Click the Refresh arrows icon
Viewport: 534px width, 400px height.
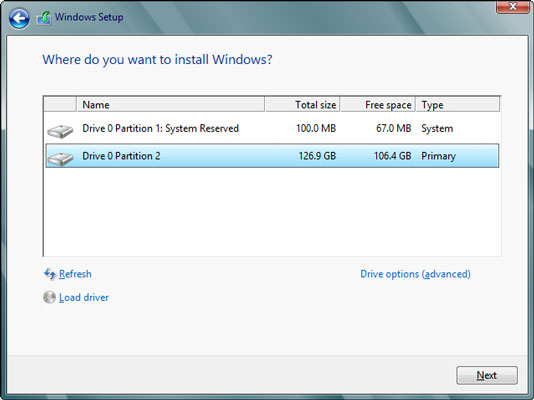pos(50,274)
